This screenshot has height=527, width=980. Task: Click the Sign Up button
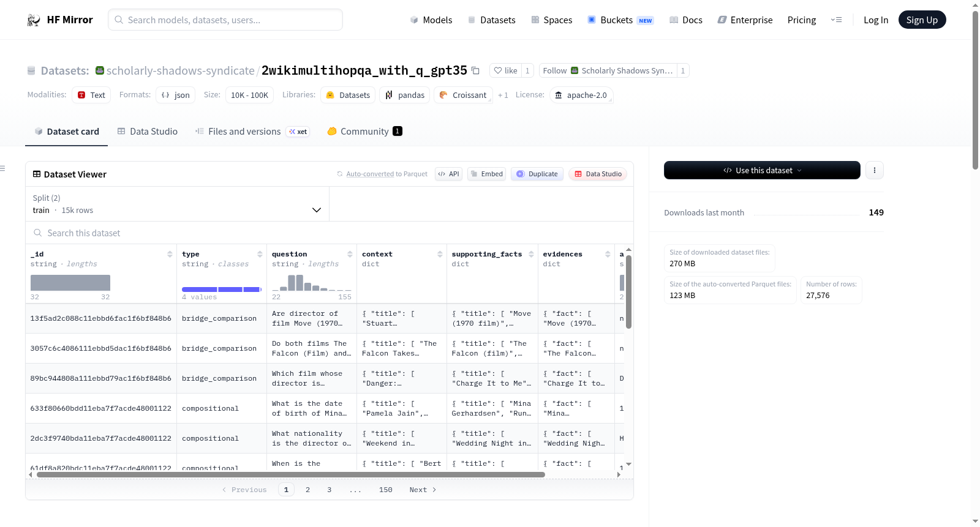coord(922,20)
